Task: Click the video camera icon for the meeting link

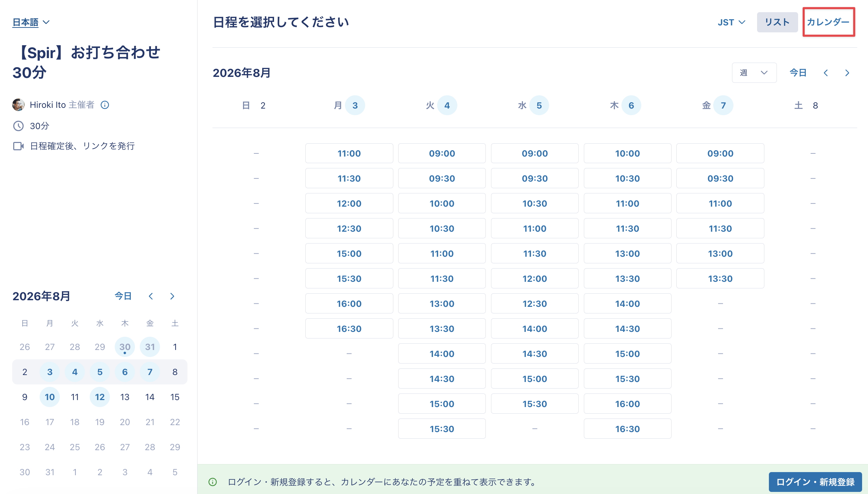Action: click(18, 146)
